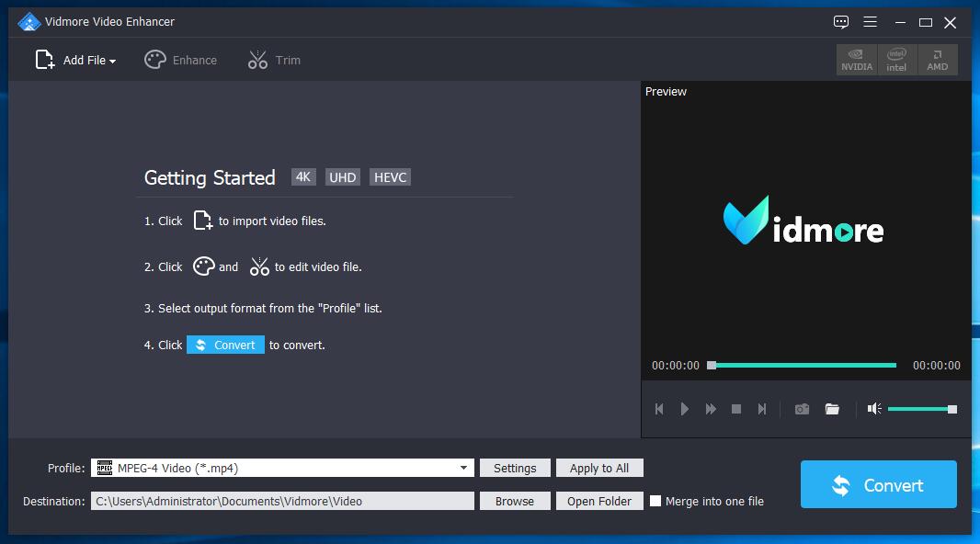The image size is (980, 544).
Task: Click the Destination path field
Action: 282,501
